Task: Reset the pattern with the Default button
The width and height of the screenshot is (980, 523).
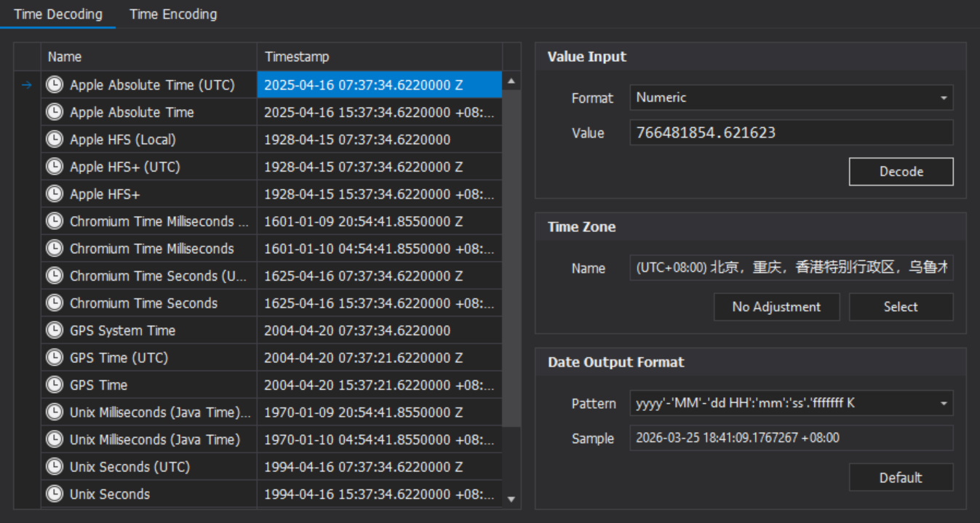Action: [x=901, y=478]
